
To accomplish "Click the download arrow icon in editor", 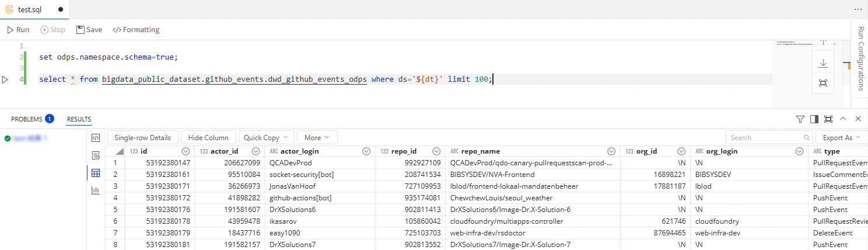I will coord(822,63).
